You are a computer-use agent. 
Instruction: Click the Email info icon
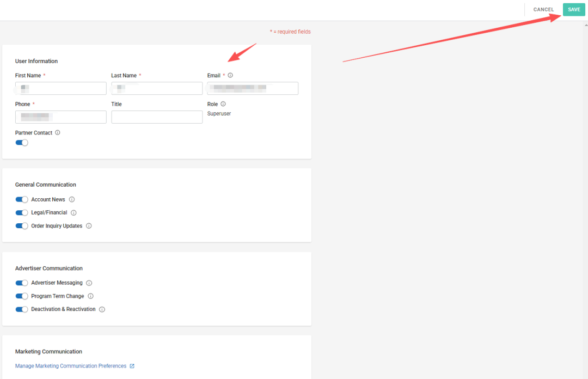[230, 75]
